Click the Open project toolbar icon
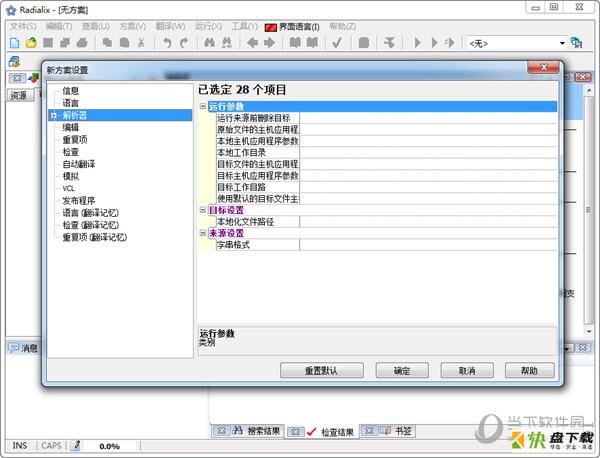This screenshot has width=600, height=458. [31, 42]
